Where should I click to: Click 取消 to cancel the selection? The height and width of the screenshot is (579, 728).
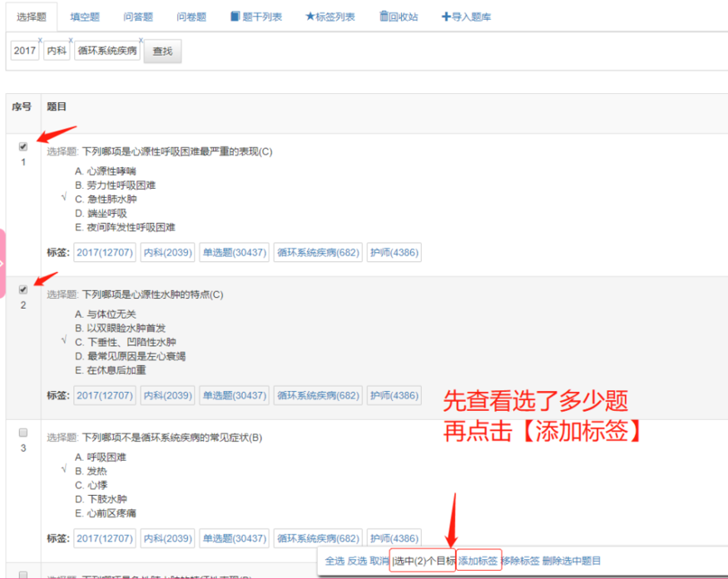[x=379, y=562]
